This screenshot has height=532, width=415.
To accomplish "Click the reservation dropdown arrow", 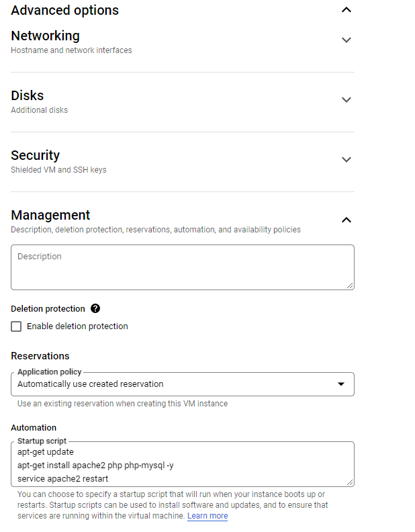I will [x=341, y=384].
